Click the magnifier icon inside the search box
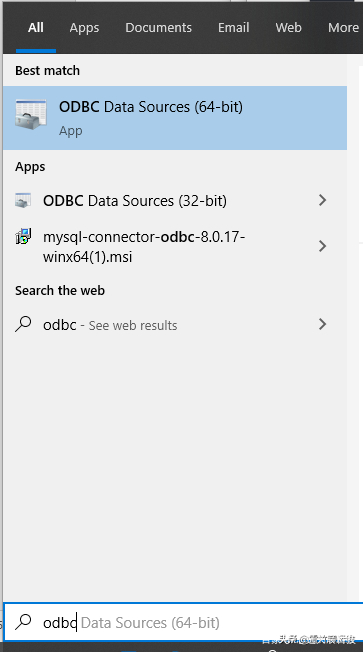This screenshot has height=652, width=363. pos(23,622)
